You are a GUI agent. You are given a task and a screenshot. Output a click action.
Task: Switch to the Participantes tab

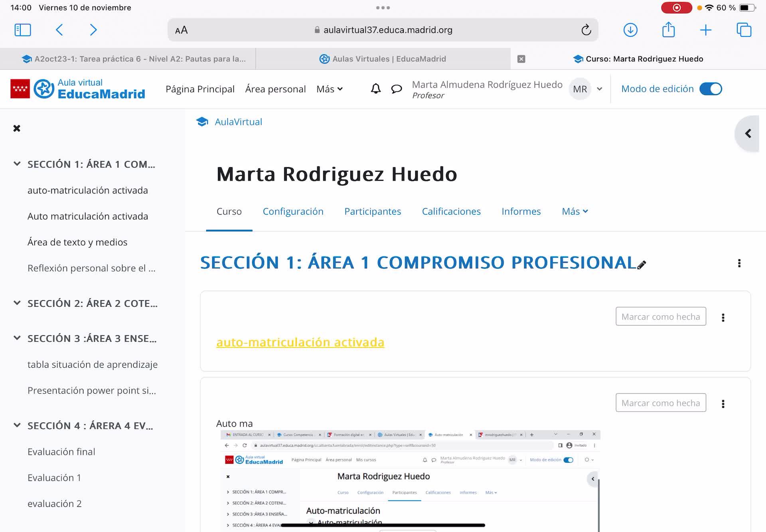(373, 211)
